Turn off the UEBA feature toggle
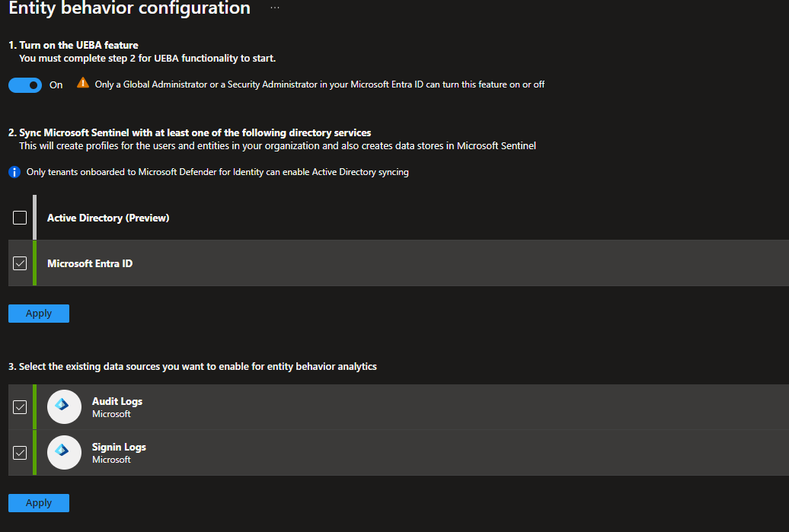789x532 pixels. (x=24, y=84)
